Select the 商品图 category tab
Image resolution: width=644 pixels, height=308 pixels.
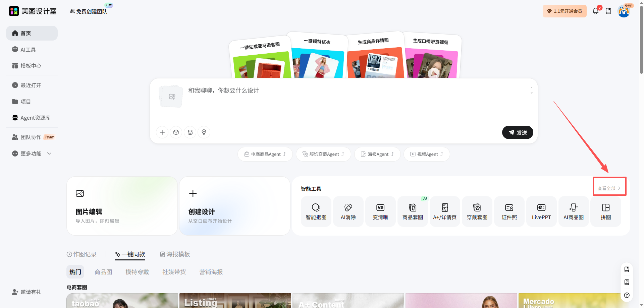[103, 272]
